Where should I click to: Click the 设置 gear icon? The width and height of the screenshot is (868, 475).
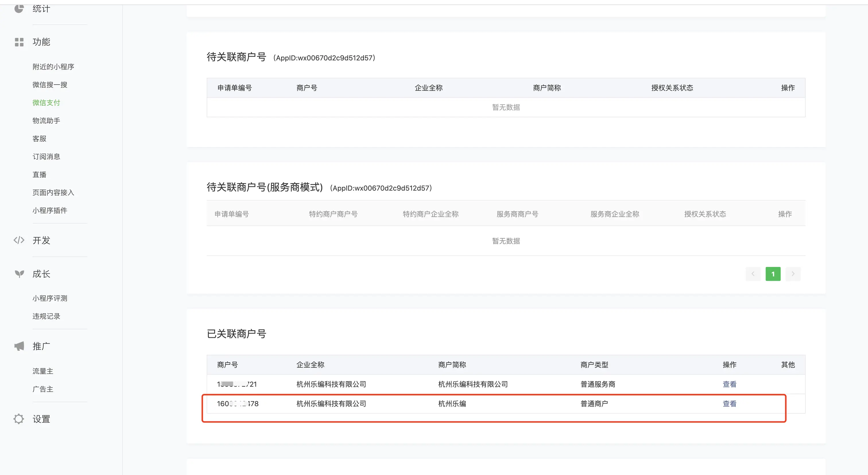point(19,419)
